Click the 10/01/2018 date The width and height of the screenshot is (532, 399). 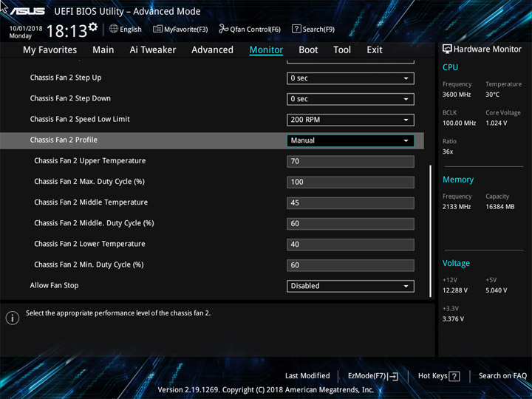pyautogui.click(x=26, y=29)
